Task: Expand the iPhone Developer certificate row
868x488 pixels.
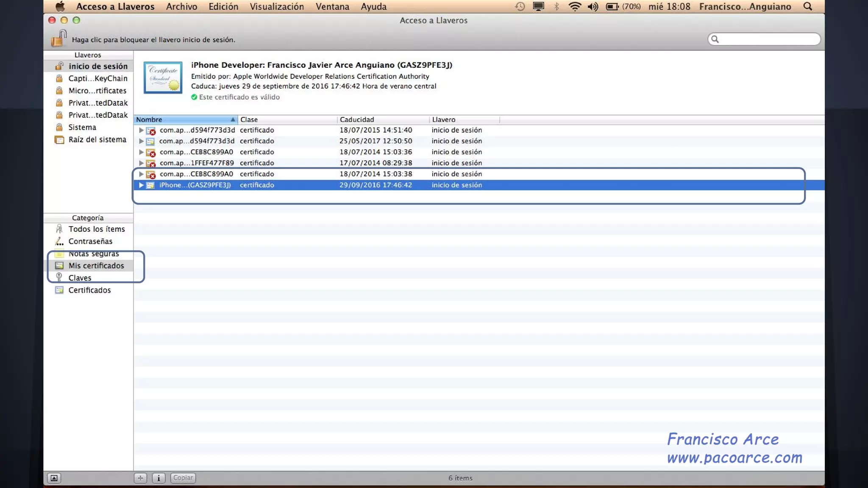Action: [x=141, y=185]
